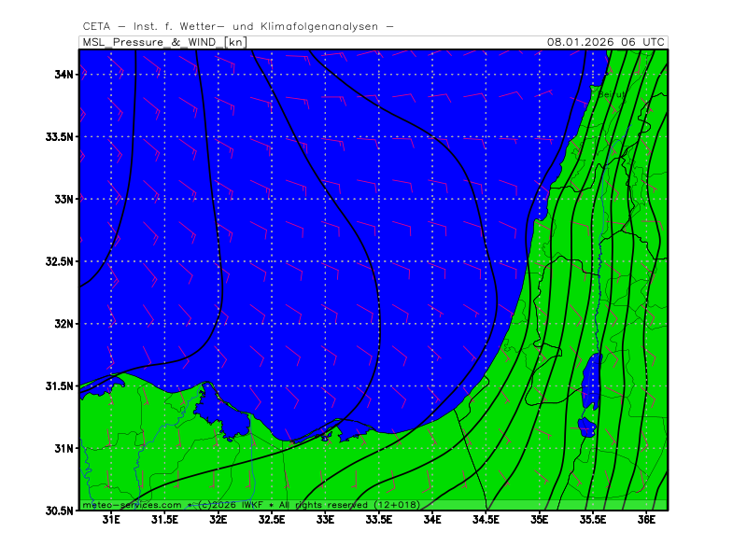Select the 32E longitude axis label
Image resolution: width=747 pixels, height=560 pixels.
click(218, 520)
